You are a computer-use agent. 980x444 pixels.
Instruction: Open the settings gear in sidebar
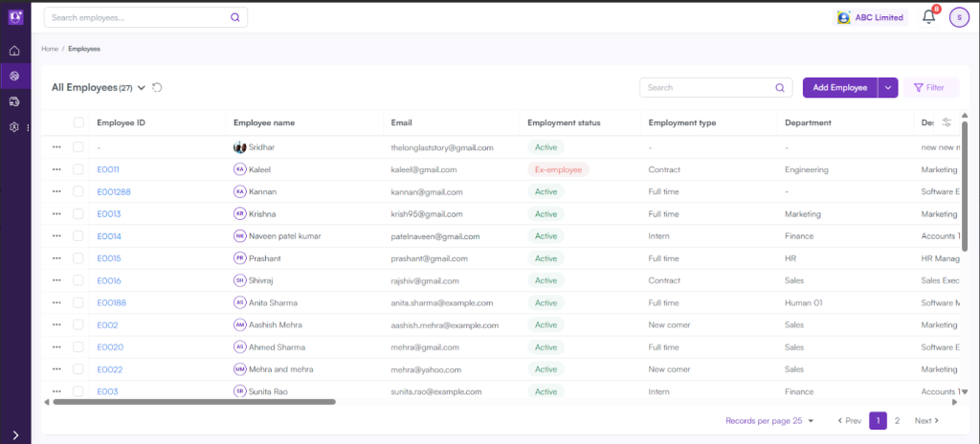click(x=14, y=126)
